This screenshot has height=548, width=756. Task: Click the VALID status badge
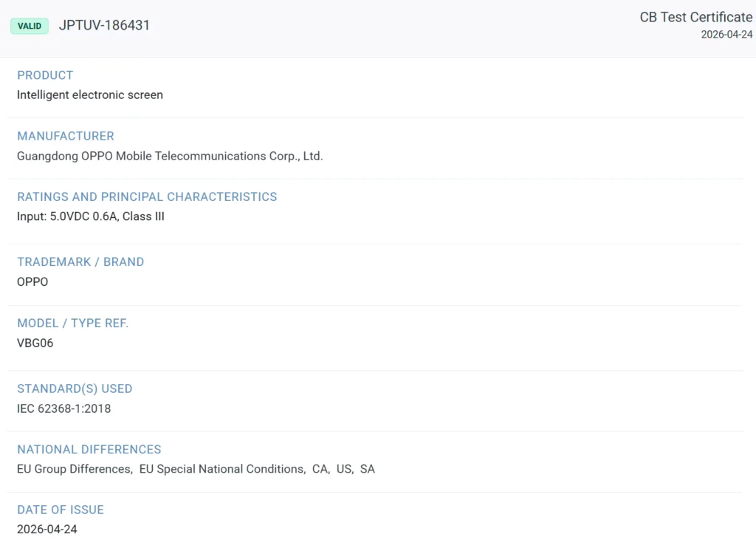click(x=30, y=26)
